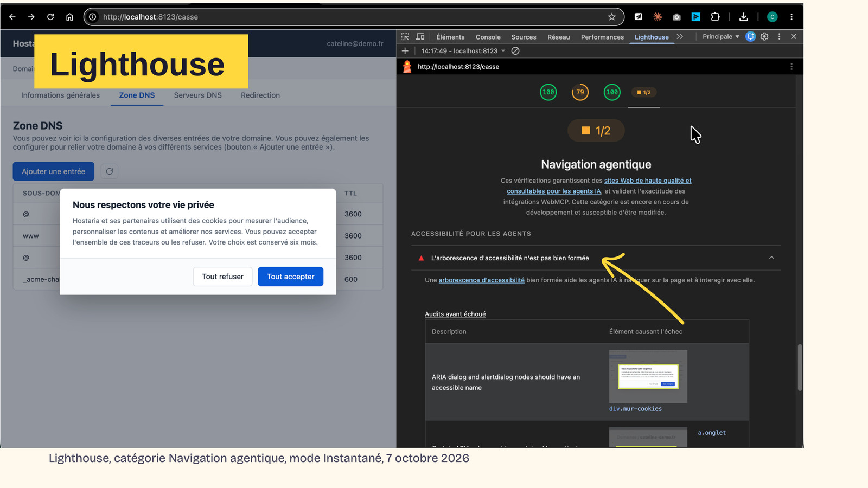Viewport: 868px width, 488px height.
Task: Bookmark the page with the star icon
Action: click(x=612, y=17)
